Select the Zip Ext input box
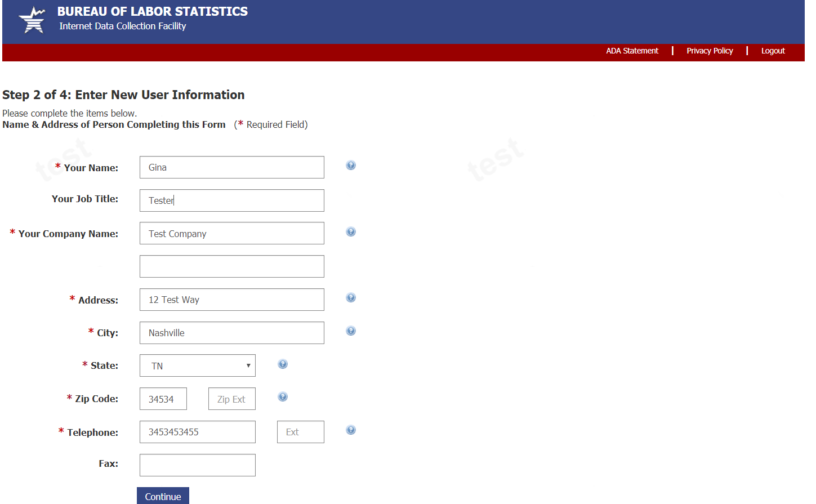Image resolution: width=816 pixels, height=504 pixels. click(x=231, y=399)
